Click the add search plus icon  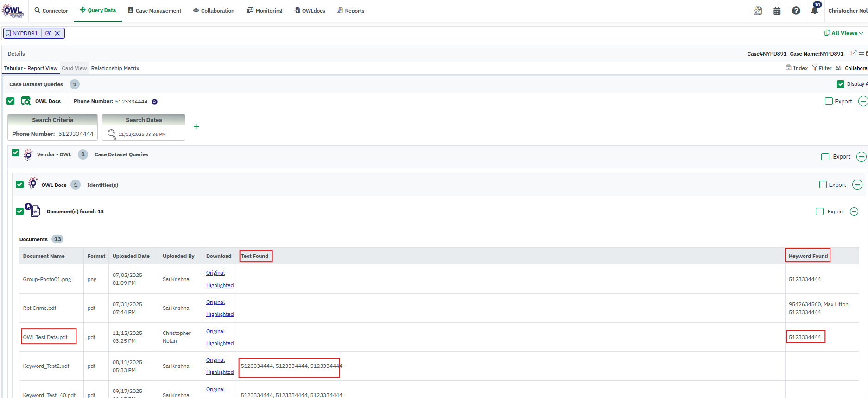click(x=196, y=127)
